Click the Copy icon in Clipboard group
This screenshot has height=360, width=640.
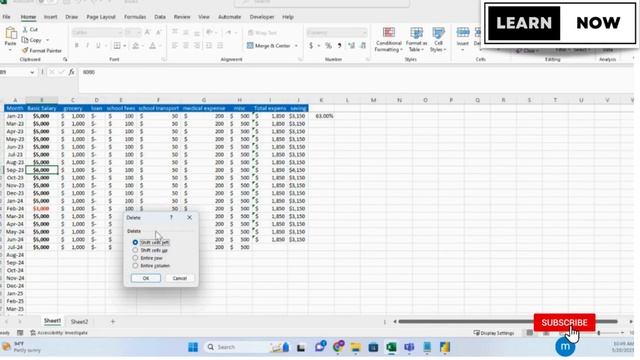click(x=25, y=40)
